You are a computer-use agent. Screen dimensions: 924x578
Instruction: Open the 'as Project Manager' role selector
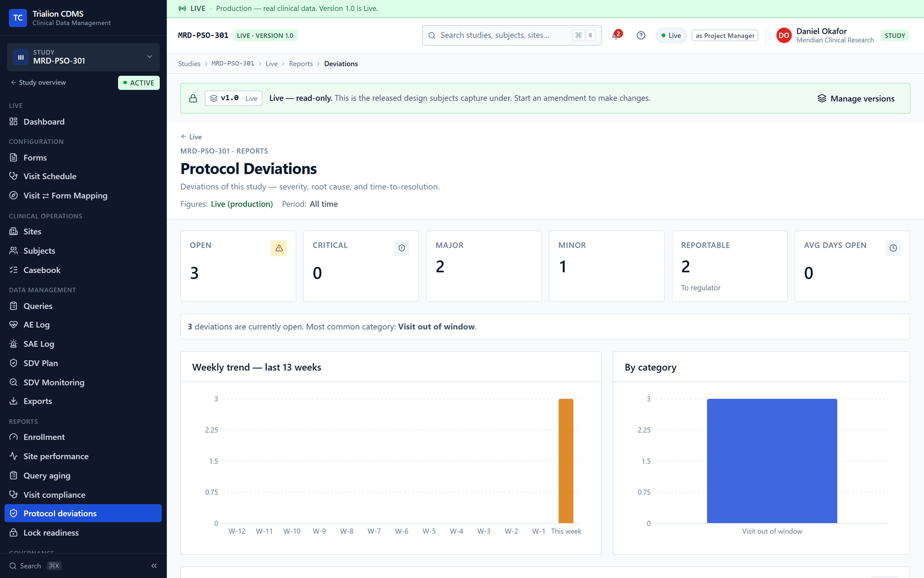pyautogui.click(x=725, y=36)
